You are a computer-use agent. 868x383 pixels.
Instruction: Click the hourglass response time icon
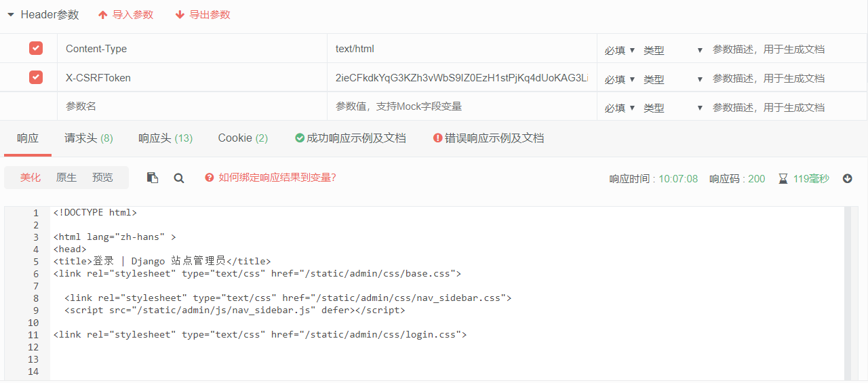point(783,179)
